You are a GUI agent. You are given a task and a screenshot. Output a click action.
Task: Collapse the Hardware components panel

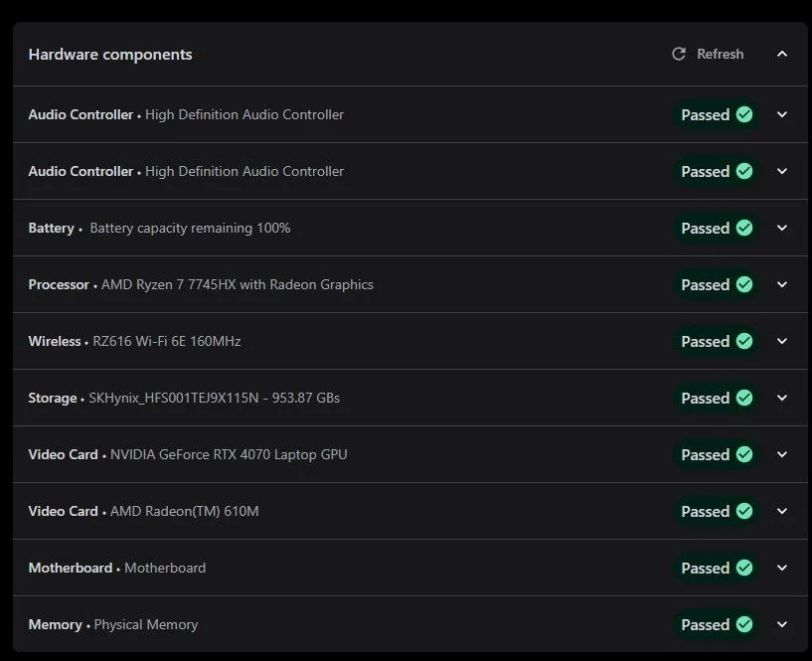pos(782,54)
